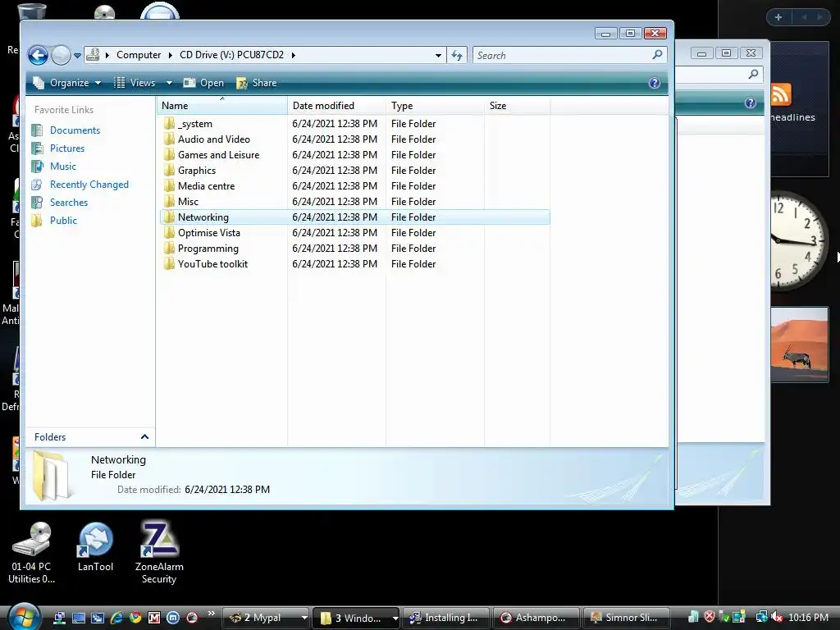Expand arrow after CD Drive (V:) PCU87CD2
This screenshot has width=840, height=630.
(293, 55)
